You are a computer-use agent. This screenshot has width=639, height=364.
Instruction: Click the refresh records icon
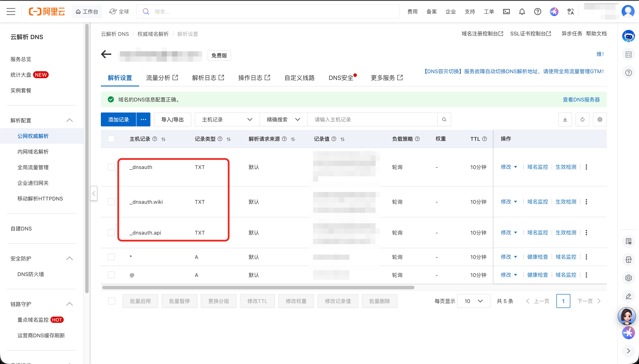582,119
